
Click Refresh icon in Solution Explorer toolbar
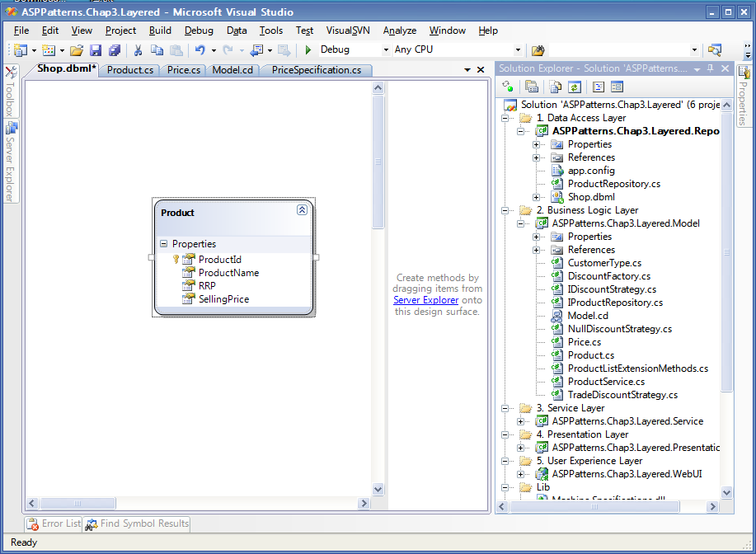tap(574, 87)
